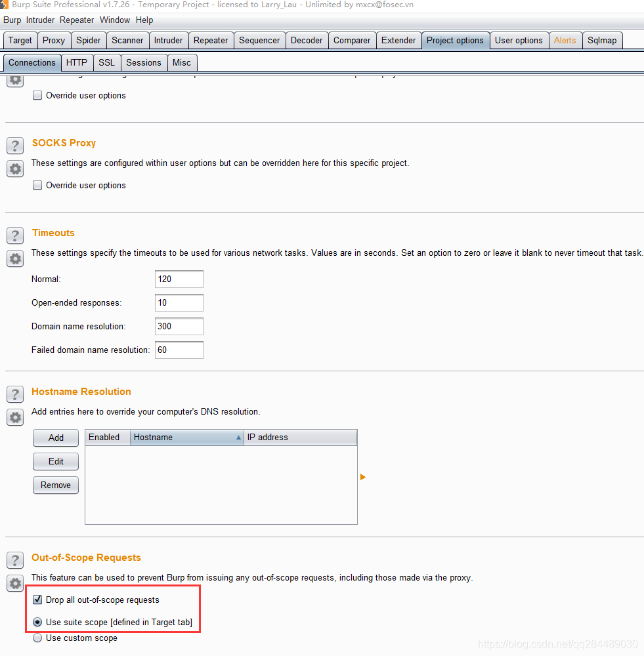Click the Domain name resolution timeout field
The height and width of the screenshot is (656, 644).
point(179,326)
